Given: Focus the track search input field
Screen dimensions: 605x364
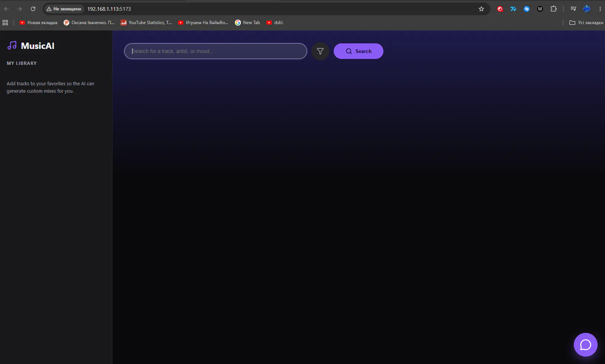Looking at the screenshot, I should [215, 51].
